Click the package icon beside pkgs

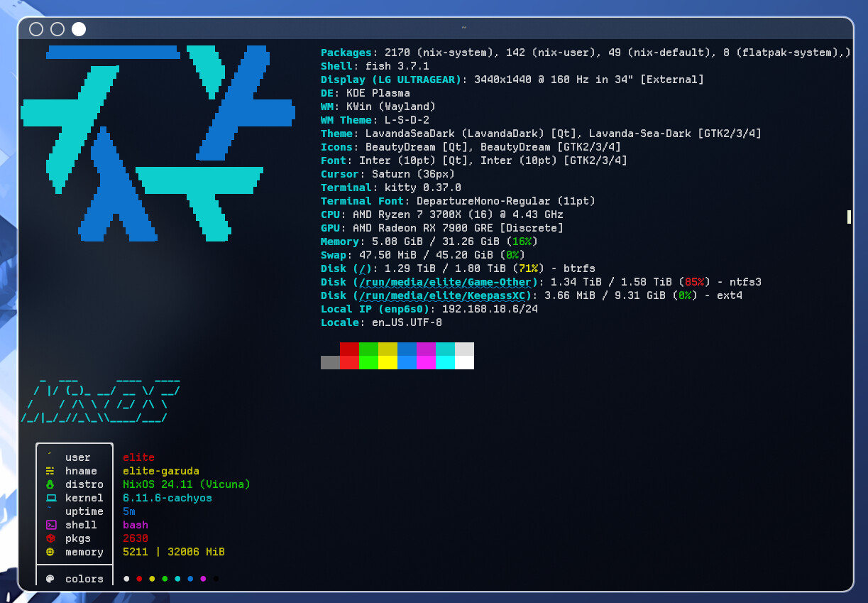(50, 538)
